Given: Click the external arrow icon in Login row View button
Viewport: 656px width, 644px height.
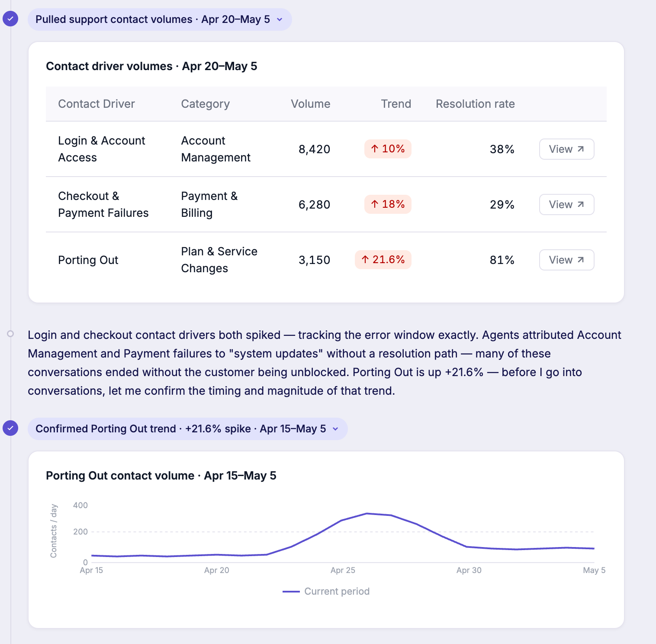Looking at the screenshot, I should coord(581,149).
